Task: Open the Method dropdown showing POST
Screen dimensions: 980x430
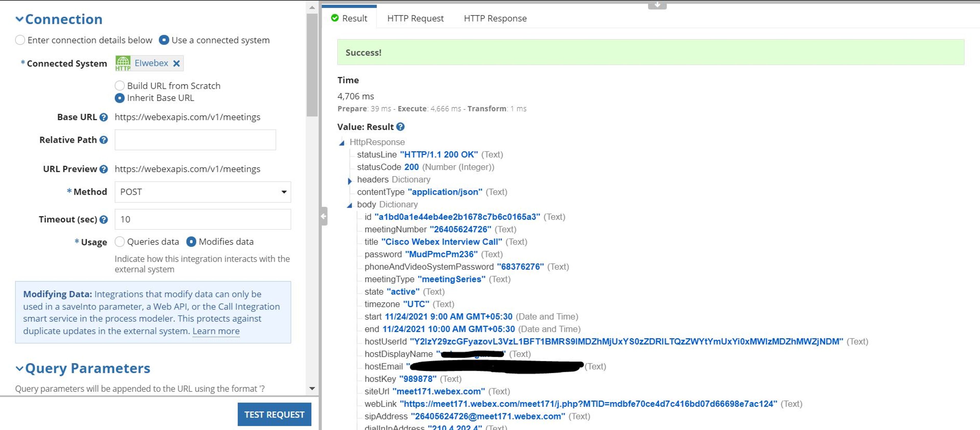Action: pyautogui.click(x=203, y=192)
